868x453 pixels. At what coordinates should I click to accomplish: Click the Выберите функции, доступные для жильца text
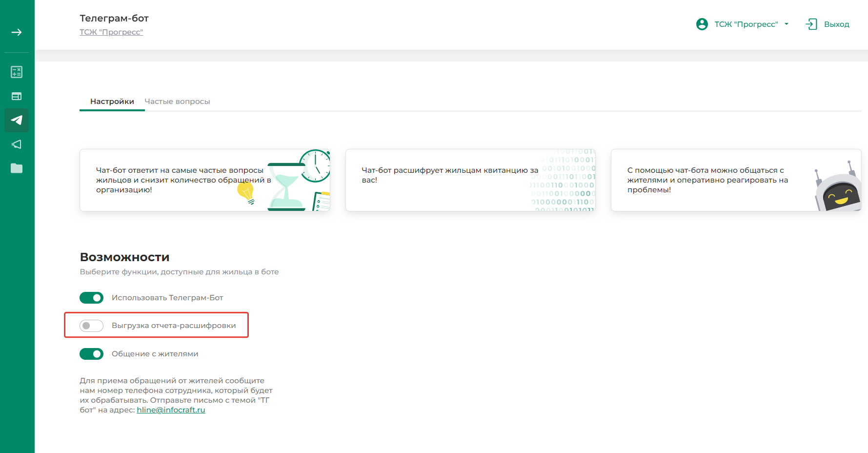coord(179,272)
